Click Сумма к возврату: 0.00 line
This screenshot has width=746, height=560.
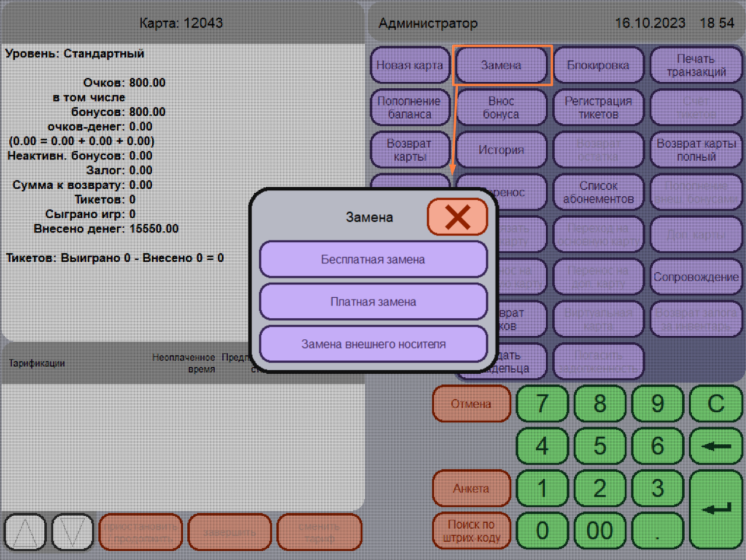coord(82,185)
